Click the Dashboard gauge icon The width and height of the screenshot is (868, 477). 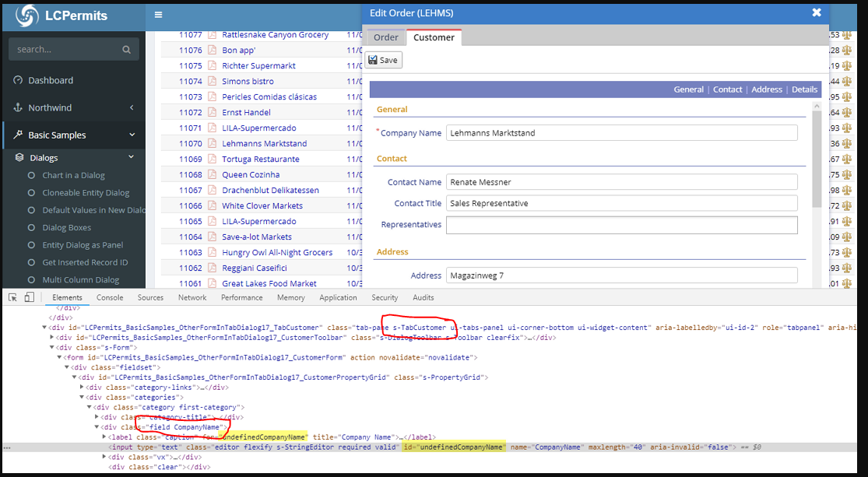click(18, 80)
